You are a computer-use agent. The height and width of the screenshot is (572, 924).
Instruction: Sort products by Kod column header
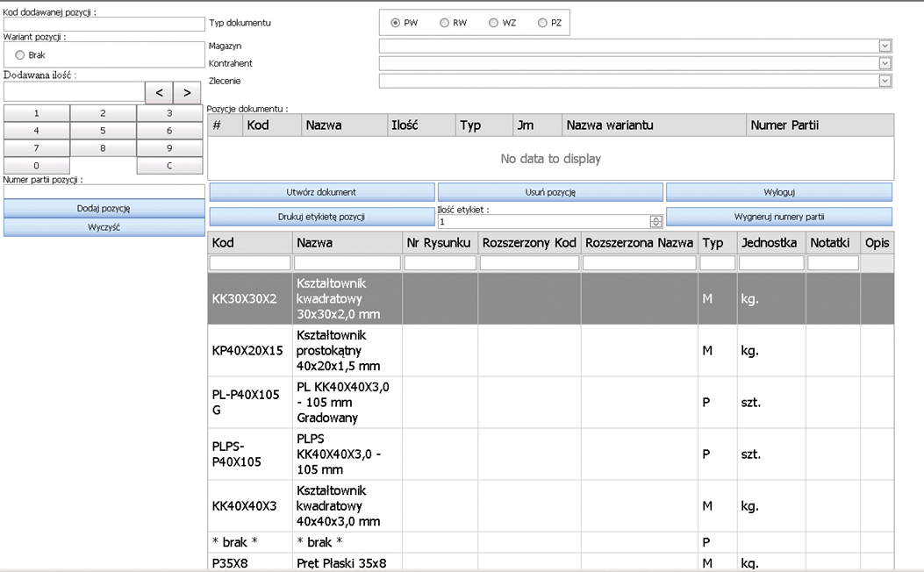point(250,243)
